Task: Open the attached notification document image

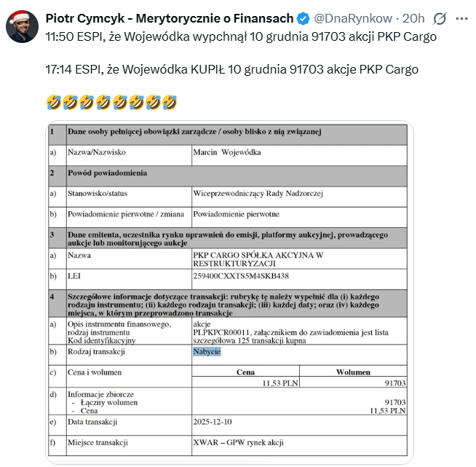Action: pos(228,291)
